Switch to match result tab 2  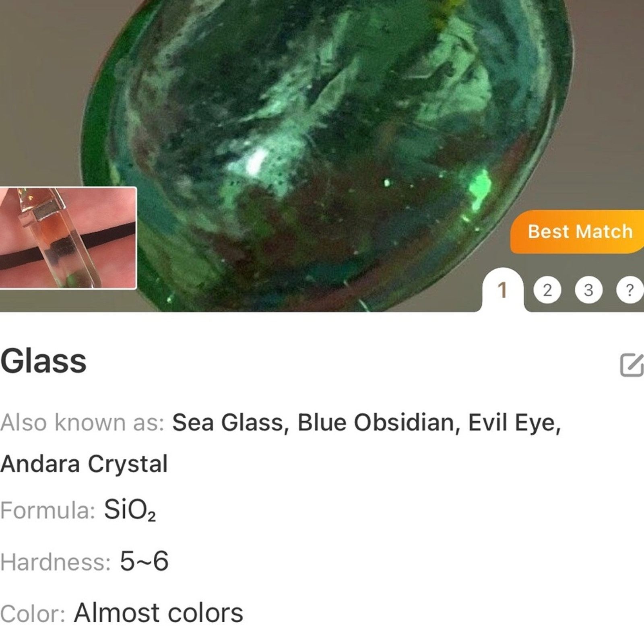coord(547,290)
